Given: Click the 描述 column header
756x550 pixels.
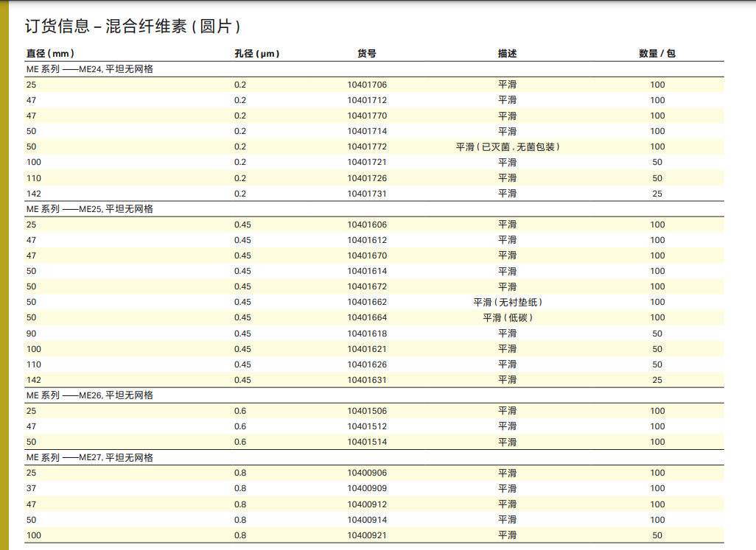Looking at the screenshot, I should 507,54.
